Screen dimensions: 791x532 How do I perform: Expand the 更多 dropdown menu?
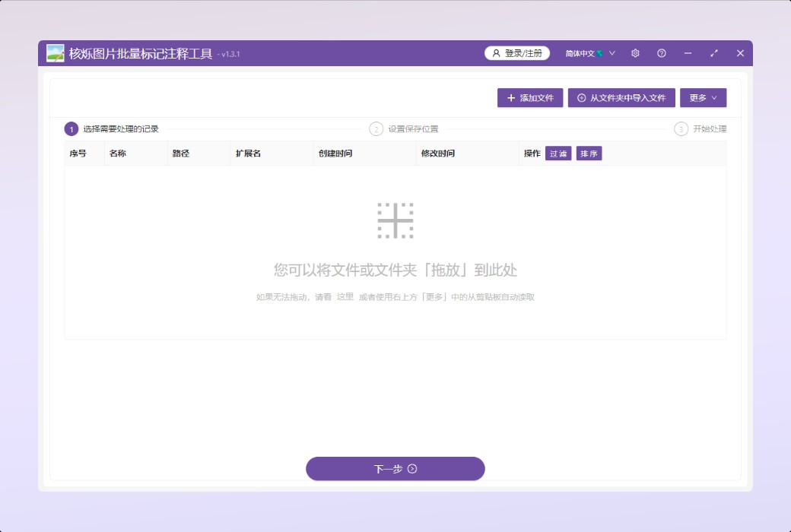tap(703, 98)
